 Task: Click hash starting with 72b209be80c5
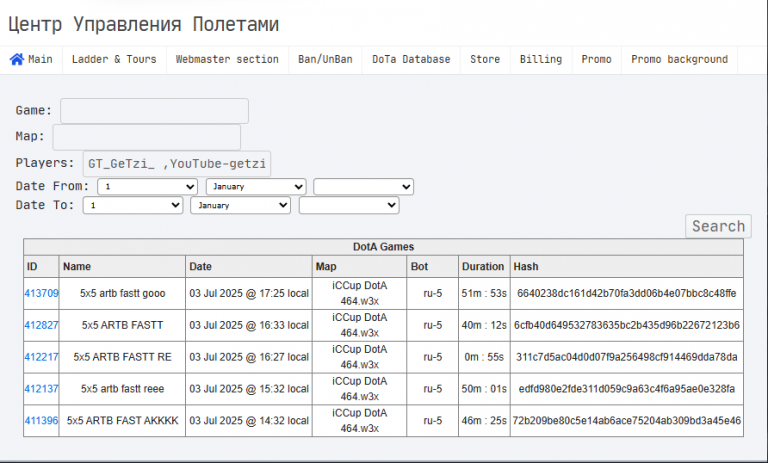pos(626,421)
